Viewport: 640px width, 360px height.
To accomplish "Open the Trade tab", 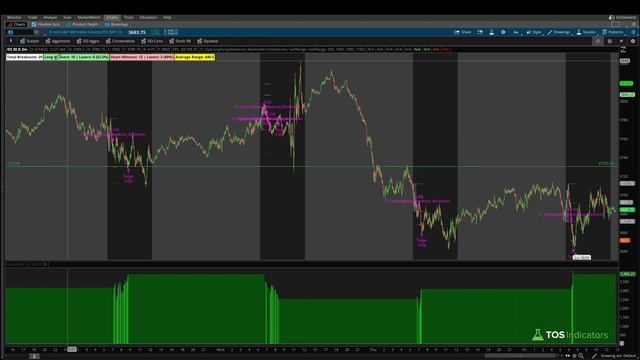I will pos(32,18).
